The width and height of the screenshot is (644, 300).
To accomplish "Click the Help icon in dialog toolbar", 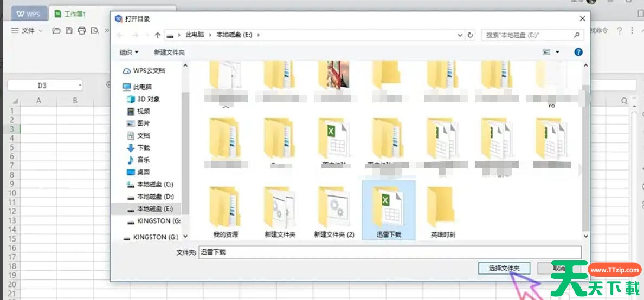I will tap(578, 52).
